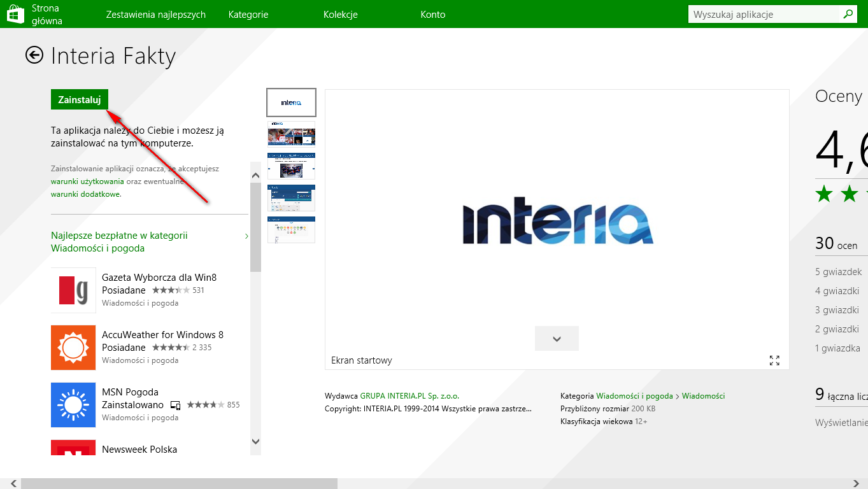This screenshot has width=868, height=489.
Task: Open Najlepsze bezpłatne w kategorii link
Action: 119,242
